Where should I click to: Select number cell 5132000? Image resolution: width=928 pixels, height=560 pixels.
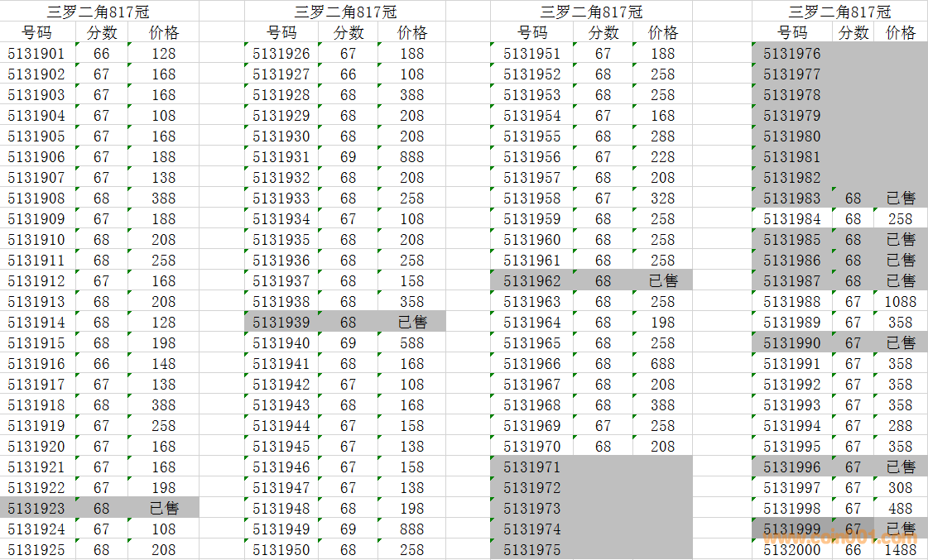point(792,550)
